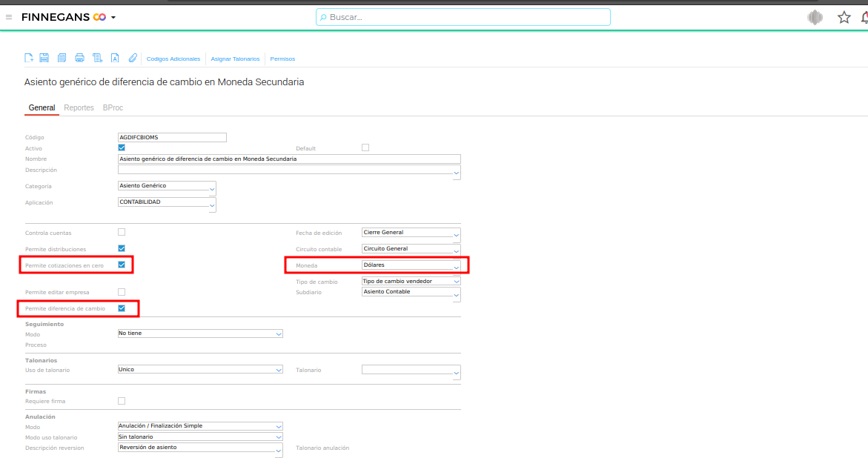
Task: Click the Código text field
Action: point(172,137)
